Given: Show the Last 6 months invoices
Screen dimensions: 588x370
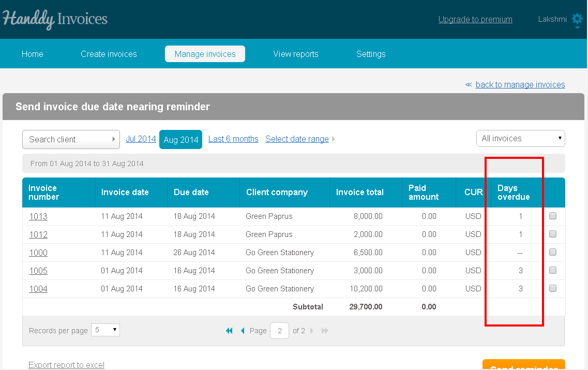Looking at the screenshot, I should pos(233,139).
